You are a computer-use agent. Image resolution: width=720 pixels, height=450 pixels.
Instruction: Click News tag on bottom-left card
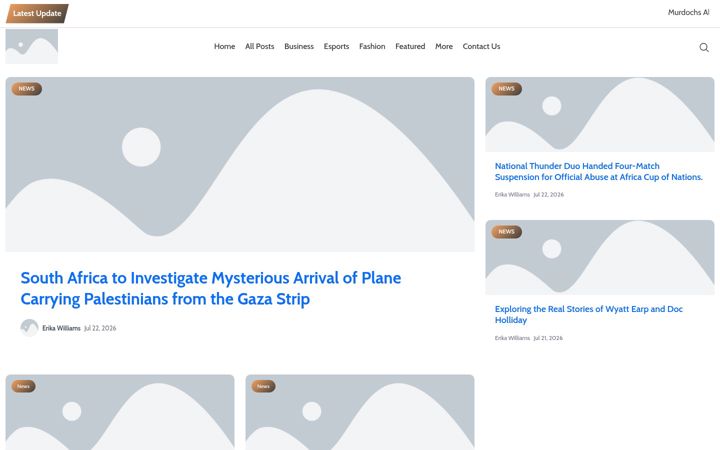click(23, 386)
